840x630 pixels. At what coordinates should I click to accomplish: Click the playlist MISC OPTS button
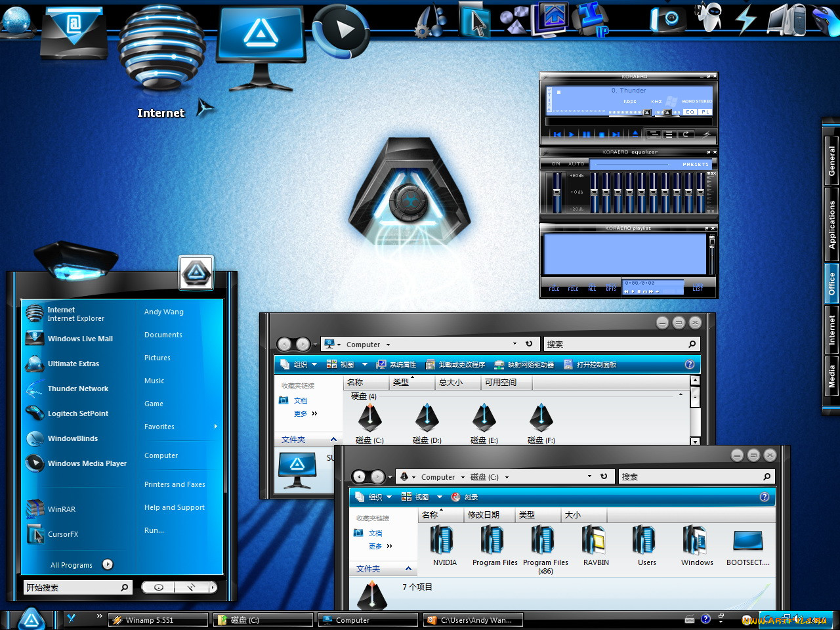pyautogui.click(x=611, y=287)
